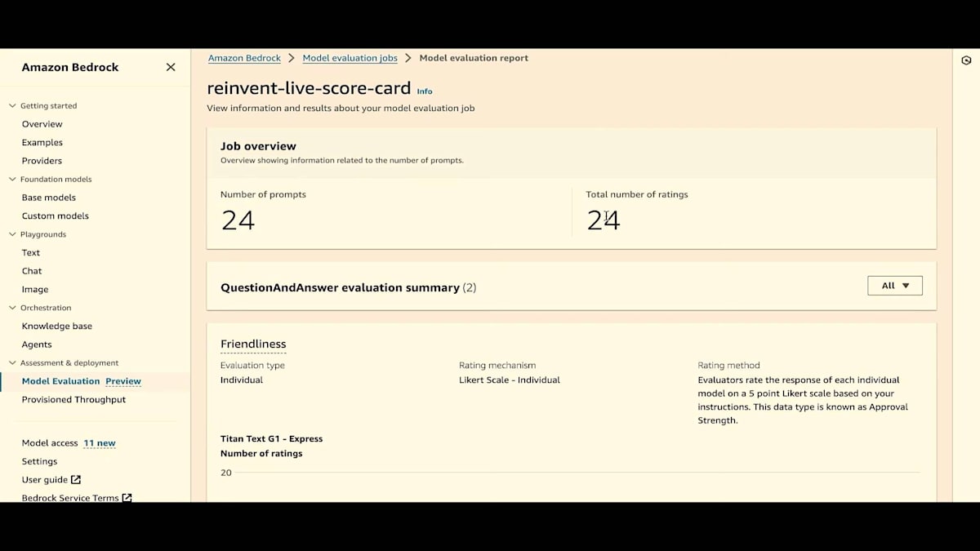The width and height of the screenshot is (980, 551).
Task: Click the User guide external link icon
Action: coord(76,480)
